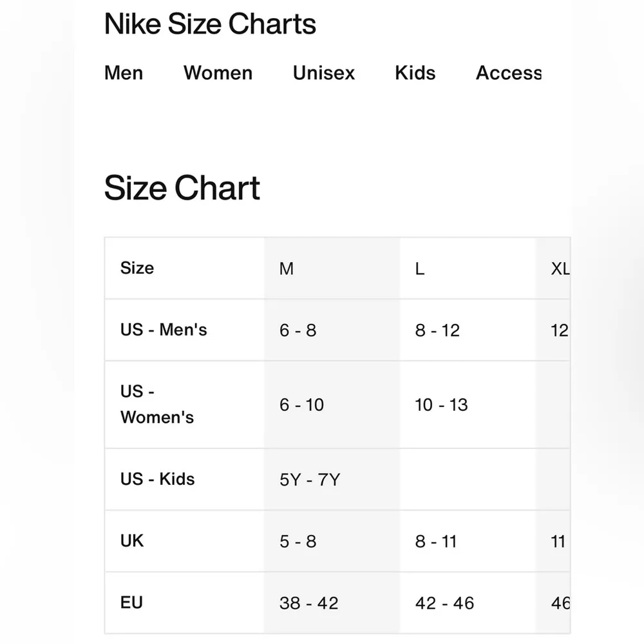The height and width of the screenshot is (644, 644).
Task: Click the US - Women's row label
Action: click(156, 404)
